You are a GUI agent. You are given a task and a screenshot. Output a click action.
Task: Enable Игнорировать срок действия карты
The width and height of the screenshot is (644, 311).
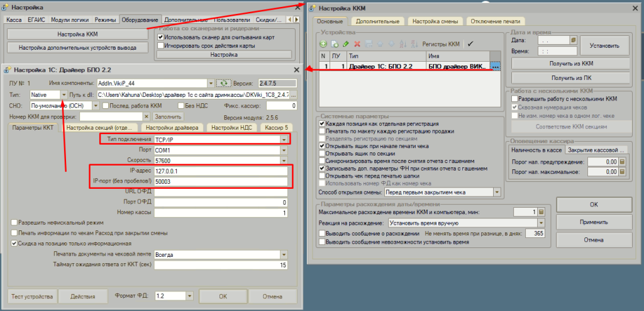[x=160, y=46]
